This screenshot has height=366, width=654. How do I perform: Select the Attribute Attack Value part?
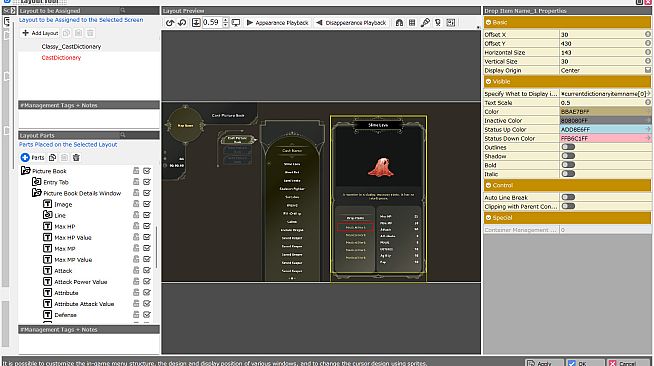click(84, 304)
